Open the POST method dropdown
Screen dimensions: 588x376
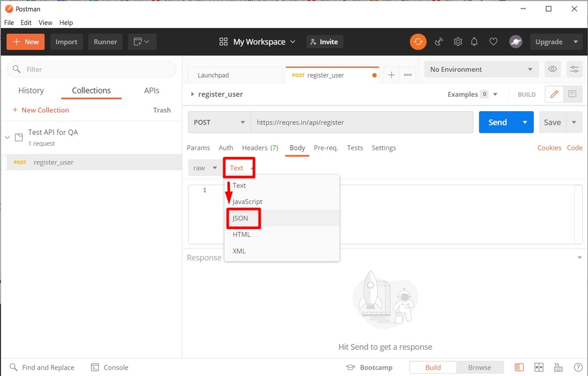(x=219, y=122)
